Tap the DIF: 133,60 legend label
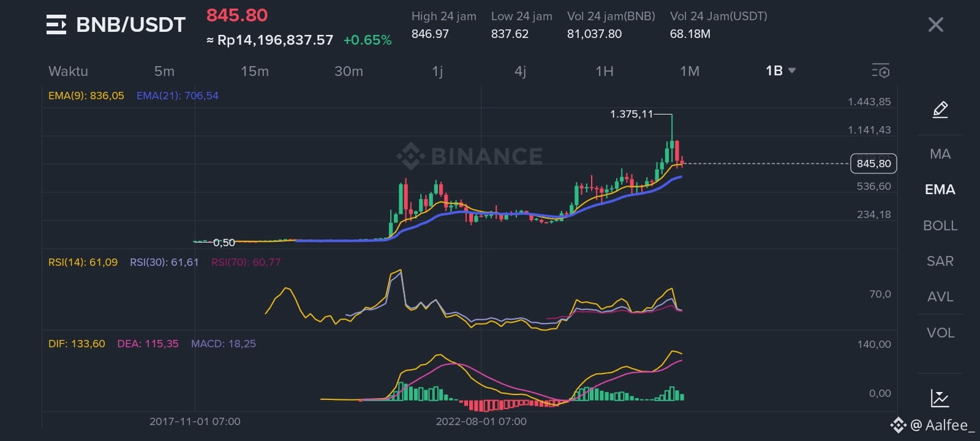980x441 pixels. (77, 344)
